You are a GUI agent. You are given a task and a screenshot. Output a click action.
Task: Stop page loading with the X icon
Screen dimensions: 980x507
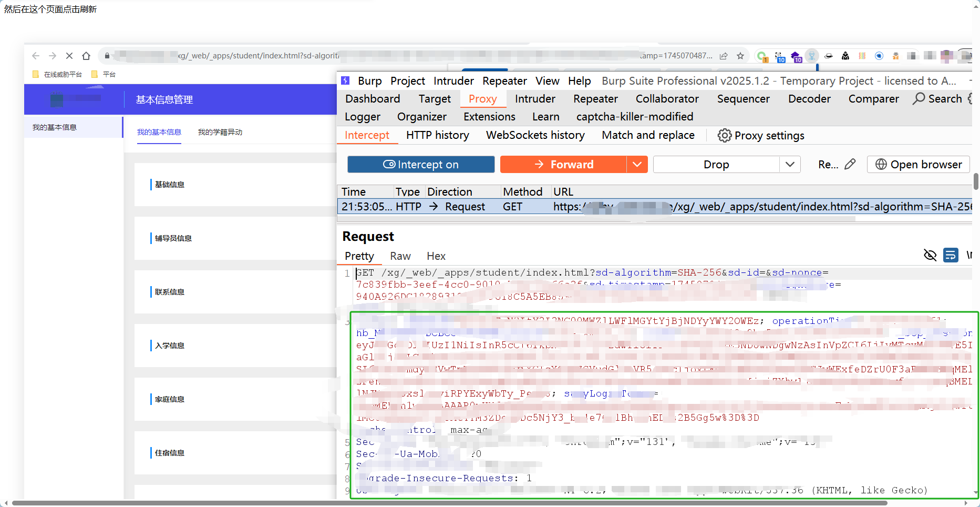click(69, 56)
